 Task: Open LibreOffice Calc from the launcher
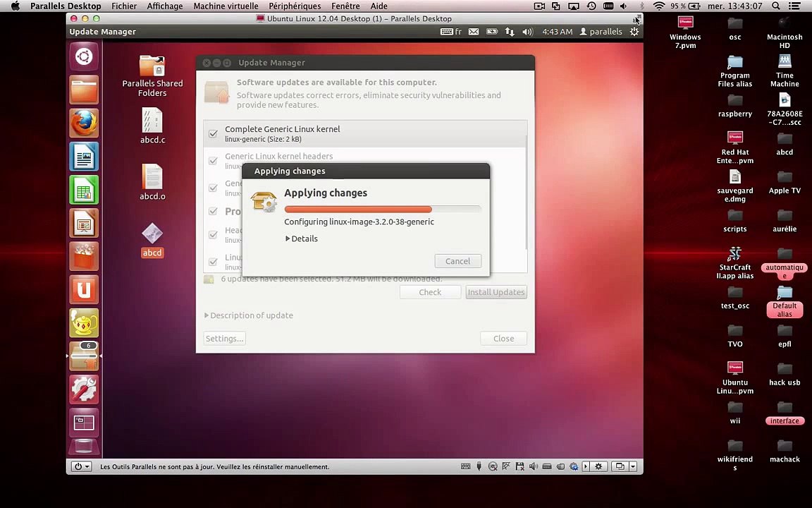84,190
